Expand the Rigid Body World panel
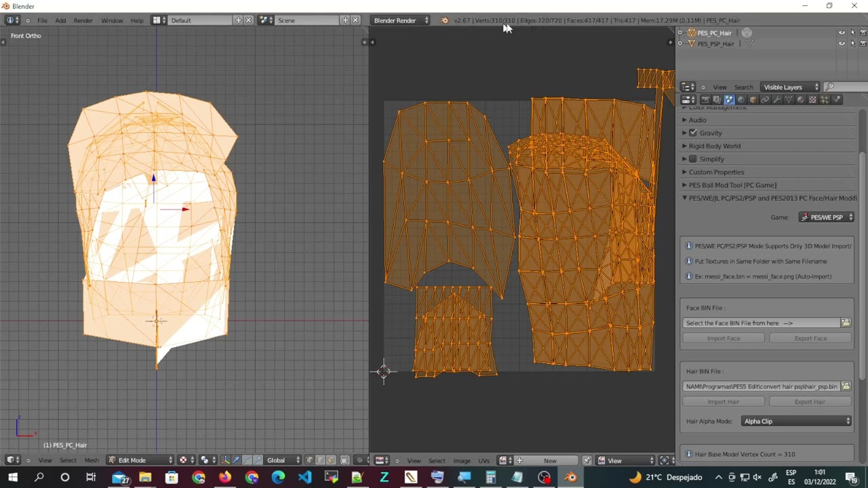Image resolution: width=868 pixels, height=488 pixels. pyautogui.click(x=714, y=146)
